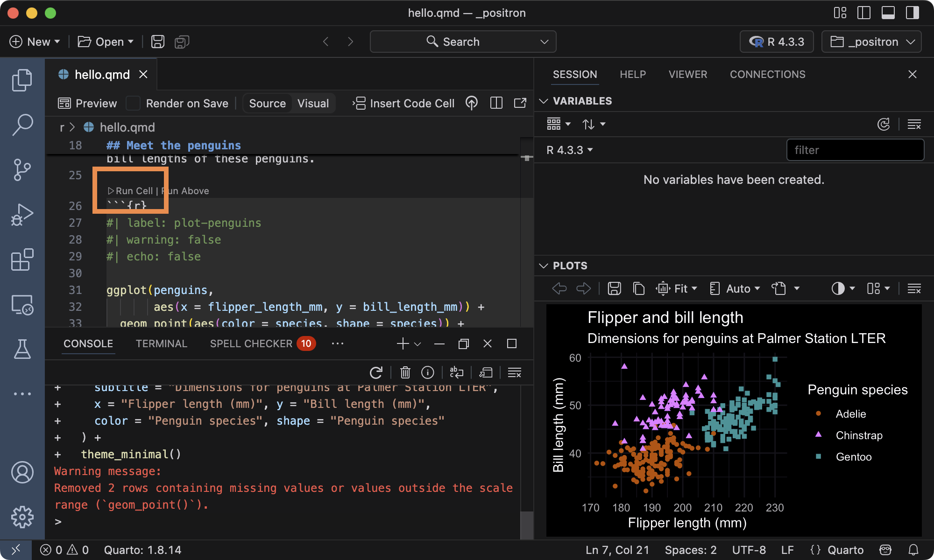Viewport: 934px width, 560px height.
Task: Refresh the variables list
Action: click(x=884, y=124)
